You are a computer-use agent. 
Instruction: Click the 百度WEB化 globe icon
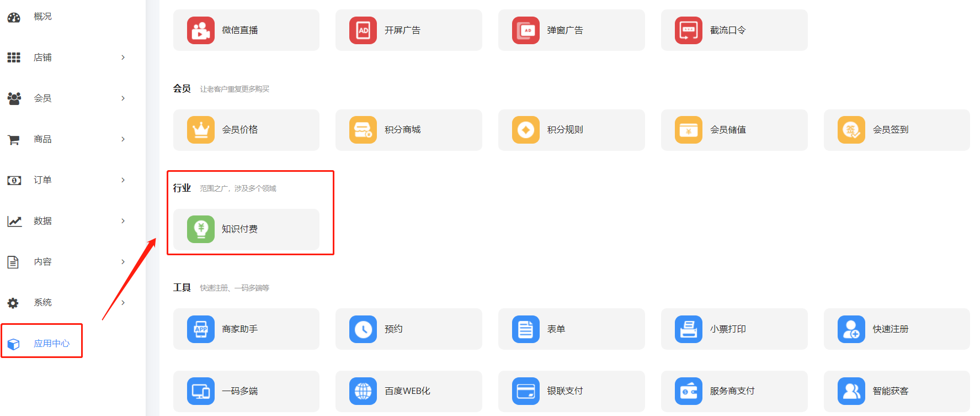click(x=363, y=391)
